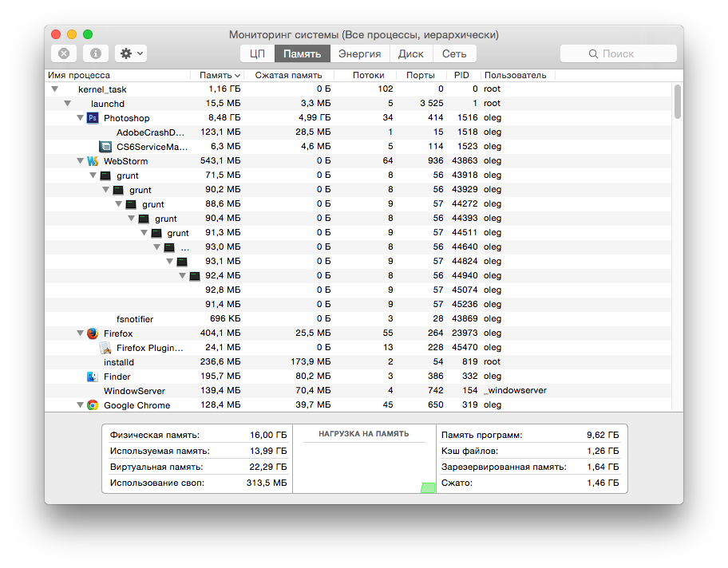Sort by Порты column header
The width and height of the screenshot is (728, 568).
(x=420, y=75)
